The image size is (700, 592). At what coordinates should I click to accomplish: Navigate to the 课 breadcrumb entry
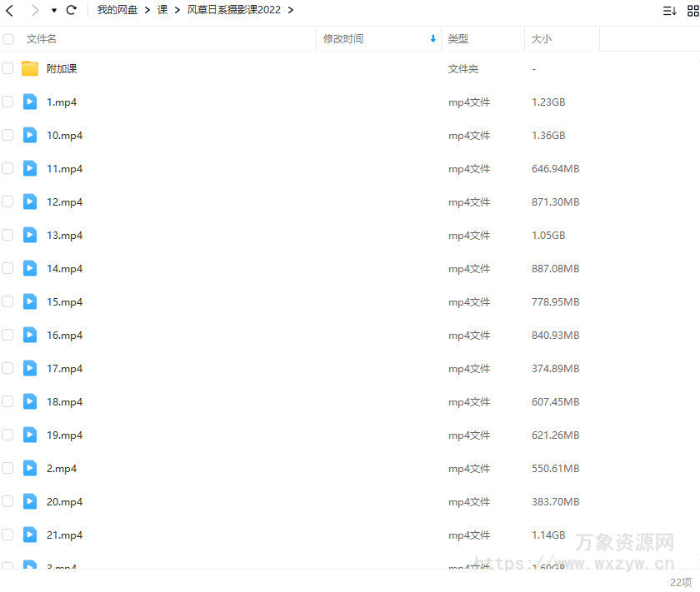[163, 10]
